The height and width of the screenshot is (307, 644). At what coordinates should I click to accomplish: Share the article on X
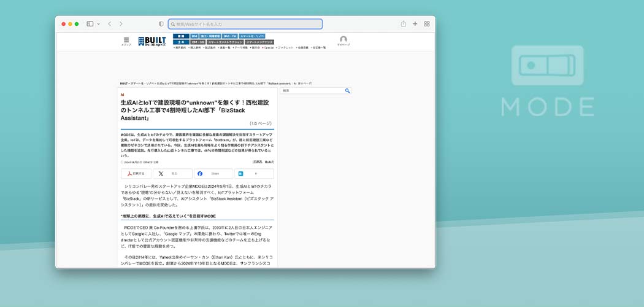[x=172, y=174]
